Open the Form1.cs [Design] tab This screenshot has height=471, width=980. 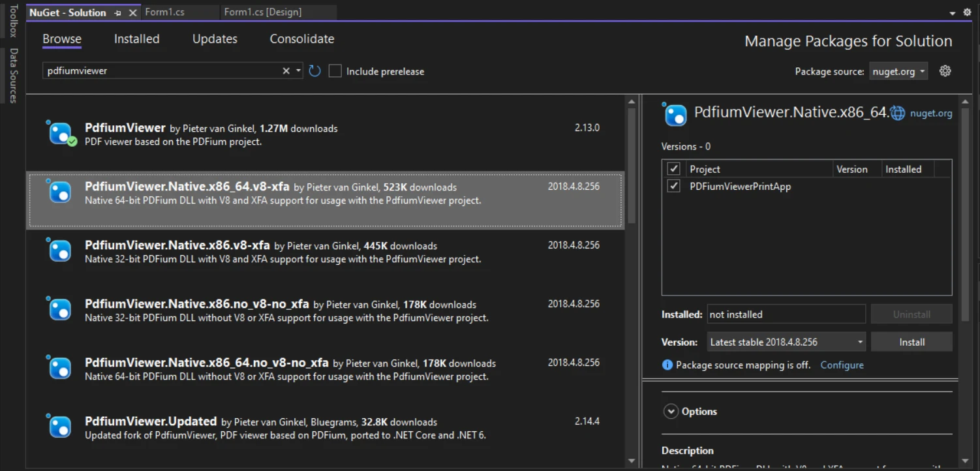[262, 12]
